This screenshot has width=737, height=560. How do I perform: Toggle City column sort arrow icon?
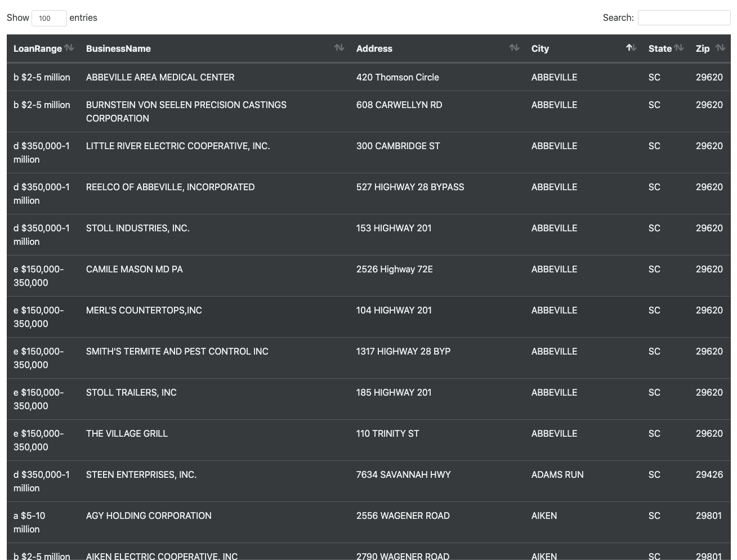click(631, 48)
